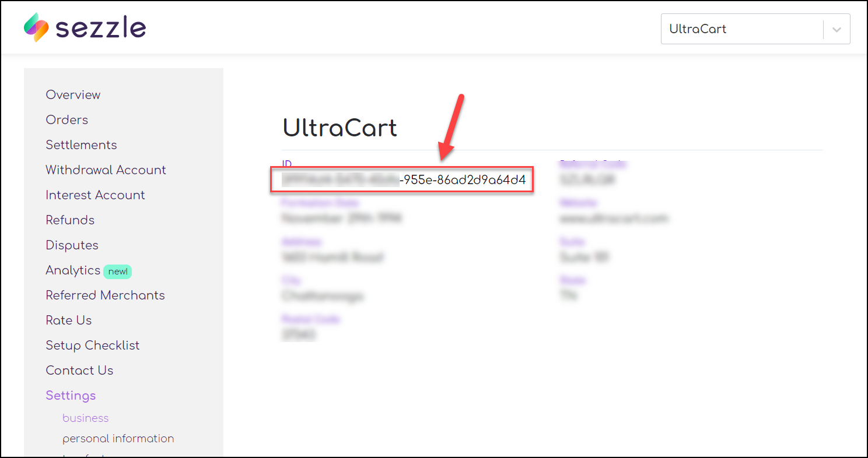Open Analytics section
This screenshot has width=868, height=458.
click(73, 270)
